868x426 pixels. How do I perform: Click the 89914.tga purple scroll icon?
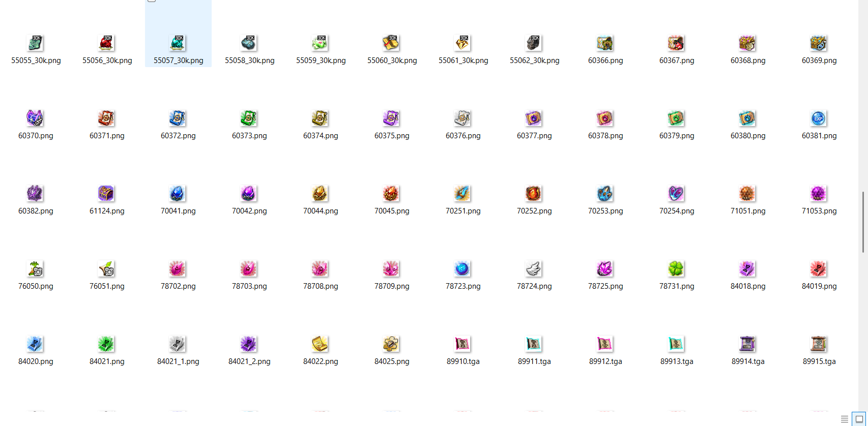[747, 344]
